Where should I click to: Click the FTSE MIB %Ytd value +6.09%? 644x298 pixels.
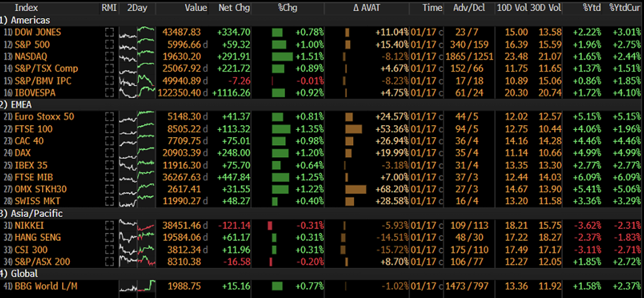pyautogui.click(x=589, y=177)
